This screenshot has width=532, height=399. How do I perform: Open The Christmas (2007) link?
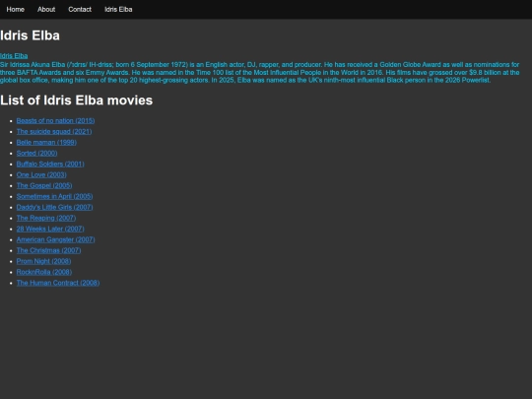pyautogui.click(x=49, y=251)
